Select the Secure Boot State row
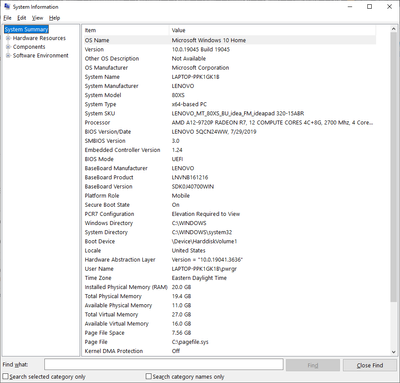Image resolution: width=400 pixels, height=383 pixels. click(229, 205)
